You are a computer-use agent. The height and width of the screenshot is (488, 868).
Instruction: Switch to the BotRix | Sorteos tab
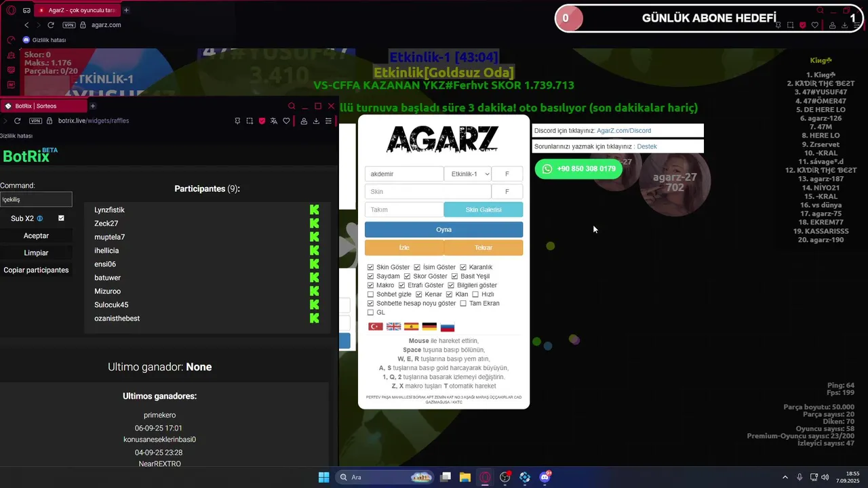43,106
